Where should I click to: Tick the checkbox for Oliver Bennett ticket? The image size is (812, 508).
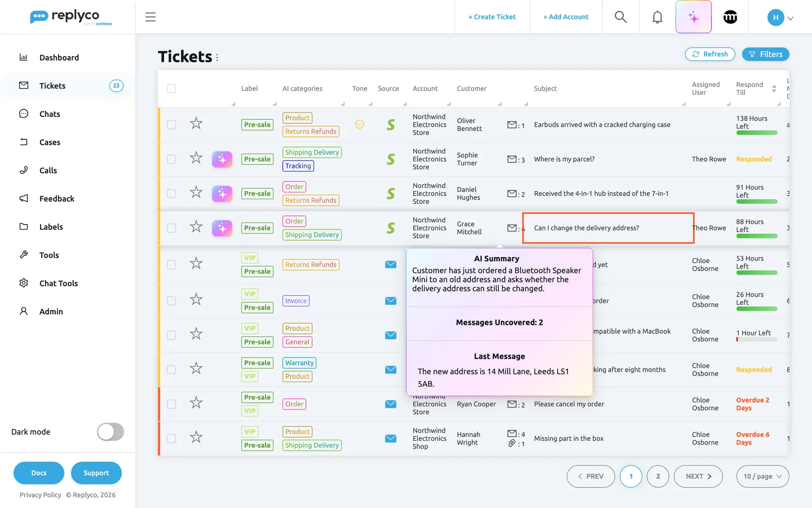tap(171, 125)
